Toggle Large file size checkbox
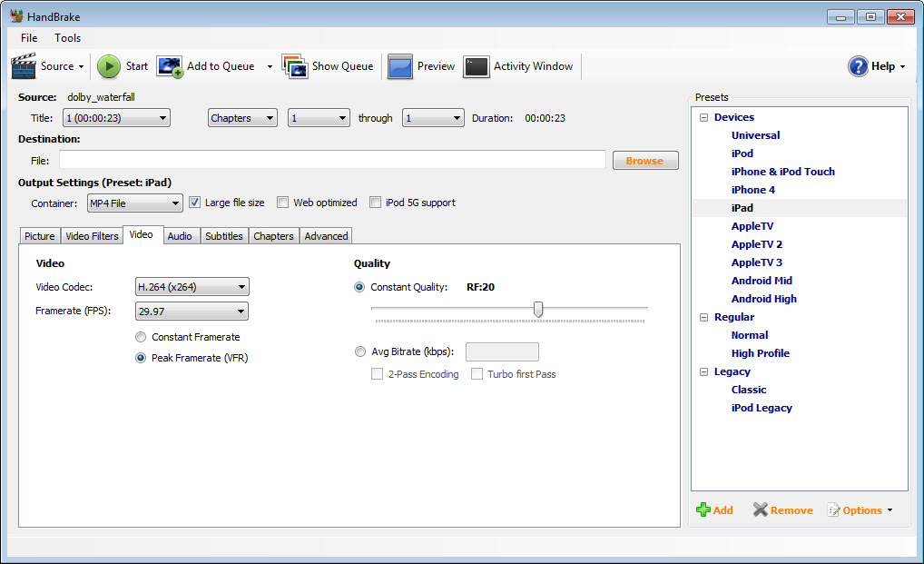The width and height of the screenshot is (924, 564). click(194, 203)
